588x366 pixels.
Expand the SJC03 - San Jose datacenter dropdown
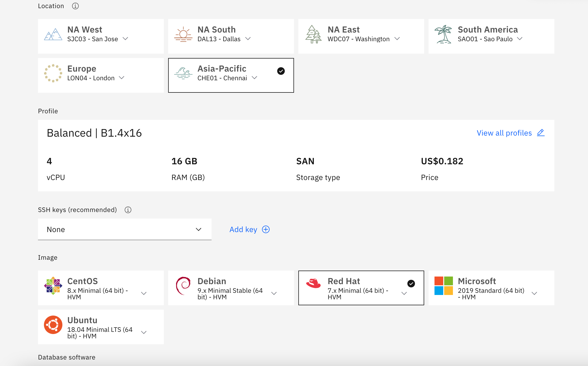point(125,39)
